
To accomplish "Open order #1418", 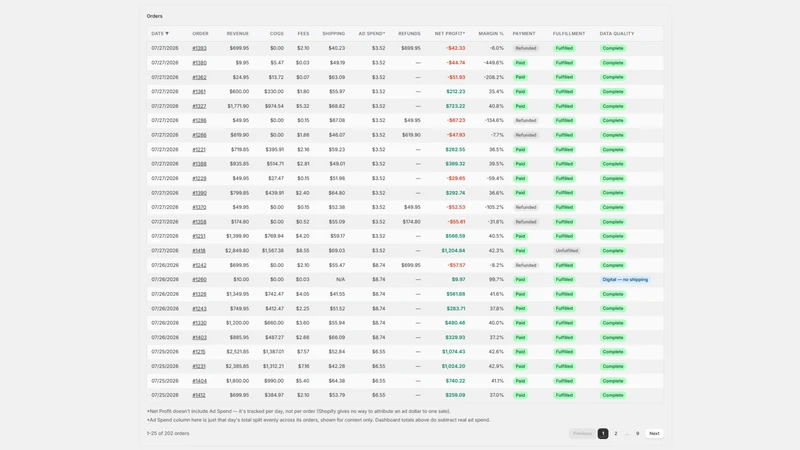I will (199, 251).
